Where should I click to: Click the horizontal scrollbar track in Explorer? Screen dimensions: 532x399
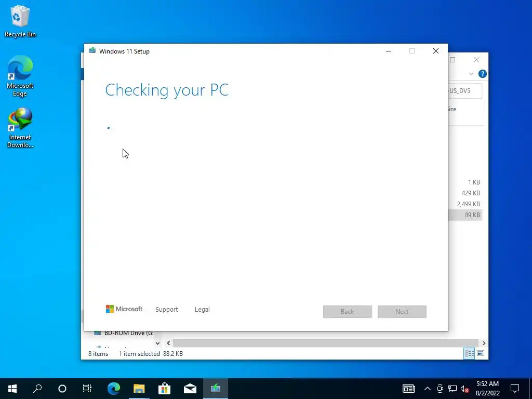[326, 343]
